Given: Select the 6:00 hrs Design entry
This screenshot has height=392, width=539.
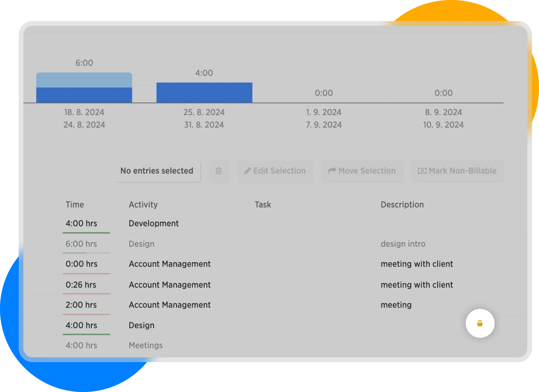Looking at the screenshot, I should (x=141, y=244).
